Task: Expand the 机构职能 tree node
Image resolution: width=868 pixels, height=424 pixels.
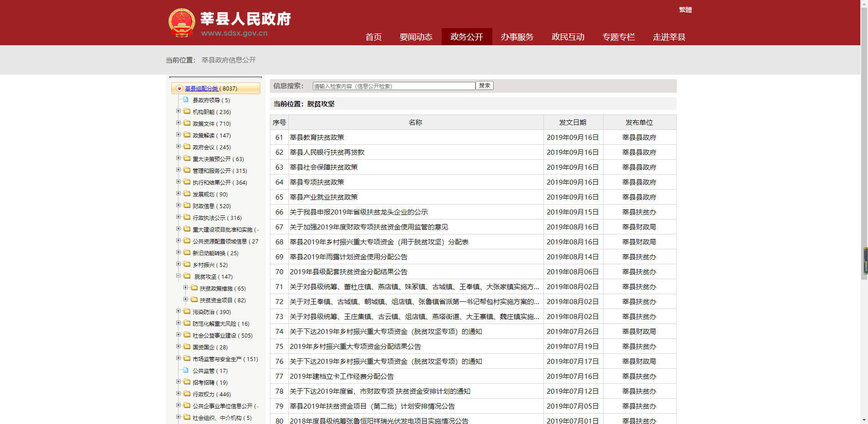Action: [x=178, y=111]
